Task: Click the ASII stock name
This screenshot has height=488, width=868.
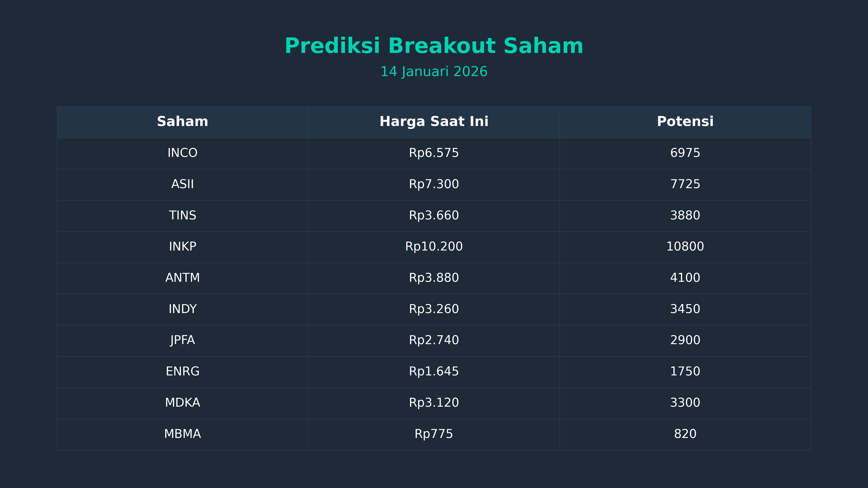Action: pos(182,184)
